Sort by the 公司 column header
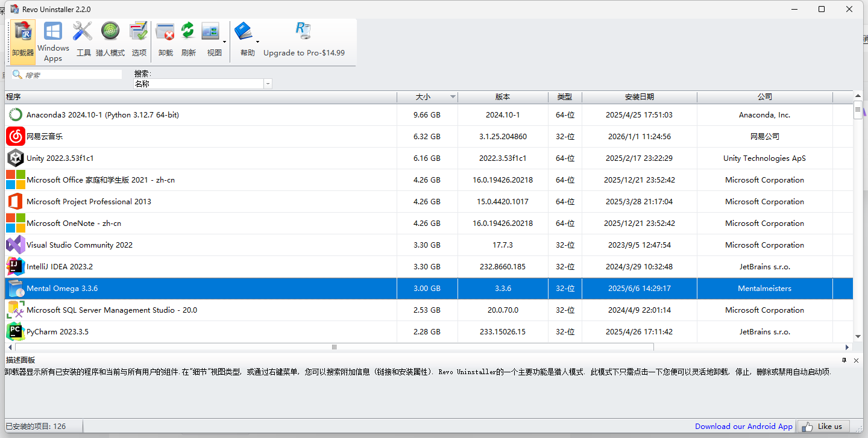This screenshot has width=868, height=438. (765, 97)
